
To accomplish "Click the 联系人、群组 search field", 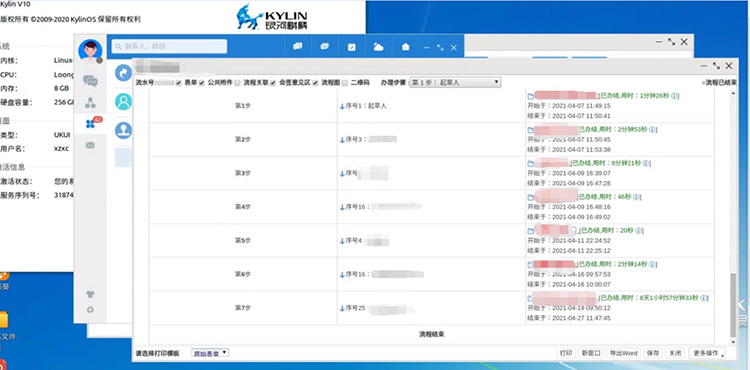I will 169,46.
